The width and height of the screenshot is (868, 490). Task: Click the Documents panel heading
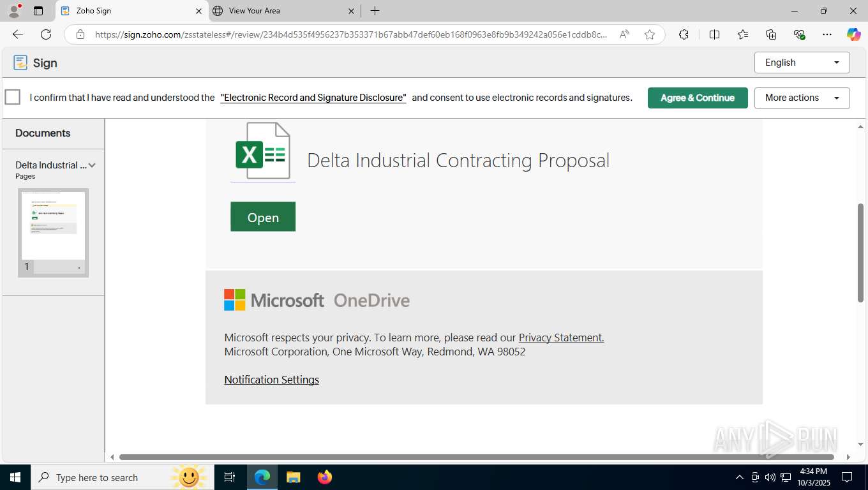(x=43, y=133)
